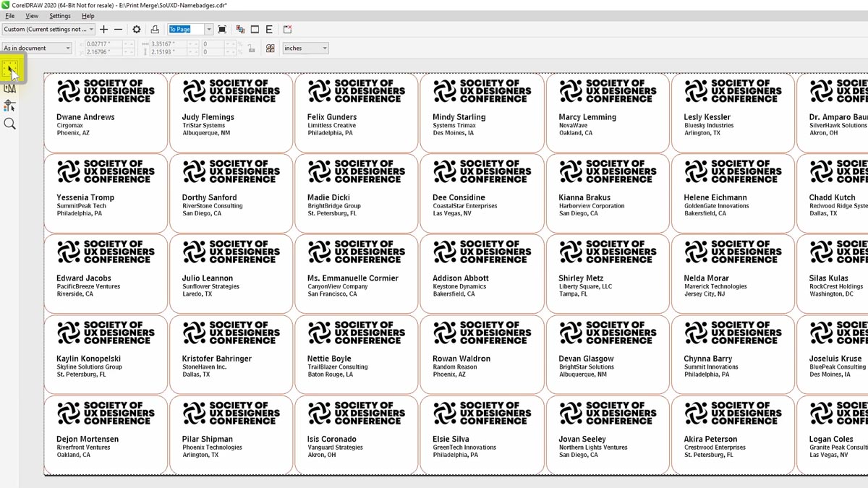Viewport: 868px width, 488px height.
Task: Toggle the Invert preview option
Action: coord(255,30)
